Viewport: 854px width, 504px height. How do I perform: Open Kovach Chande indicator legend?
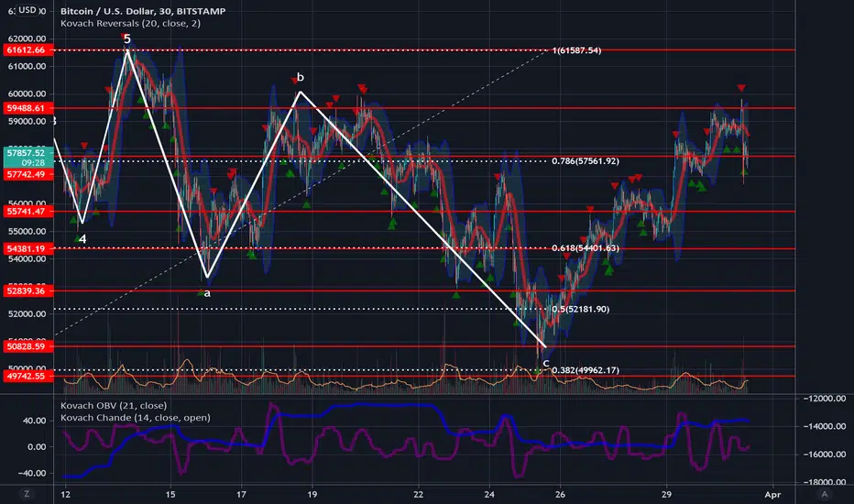click(135, 418)
